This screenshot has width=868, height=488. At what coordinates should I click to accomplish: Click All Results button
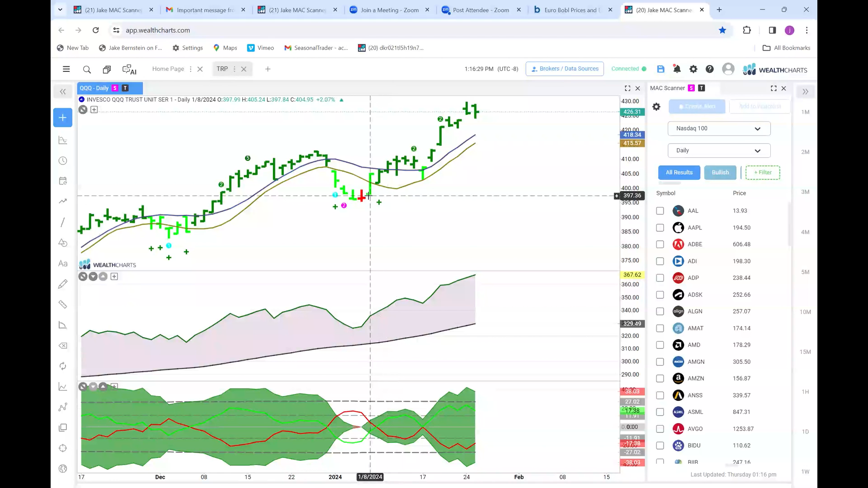point(679,173)
